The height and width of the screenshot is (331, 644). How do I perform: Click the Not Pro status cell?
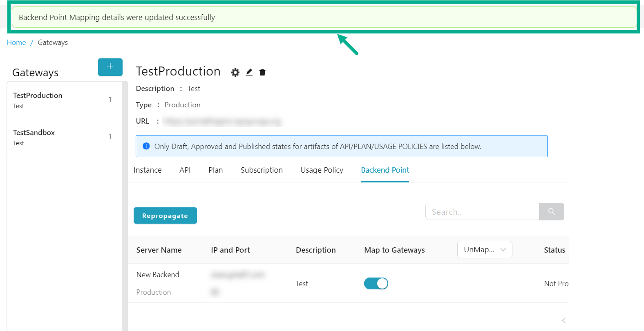[556, 284]
